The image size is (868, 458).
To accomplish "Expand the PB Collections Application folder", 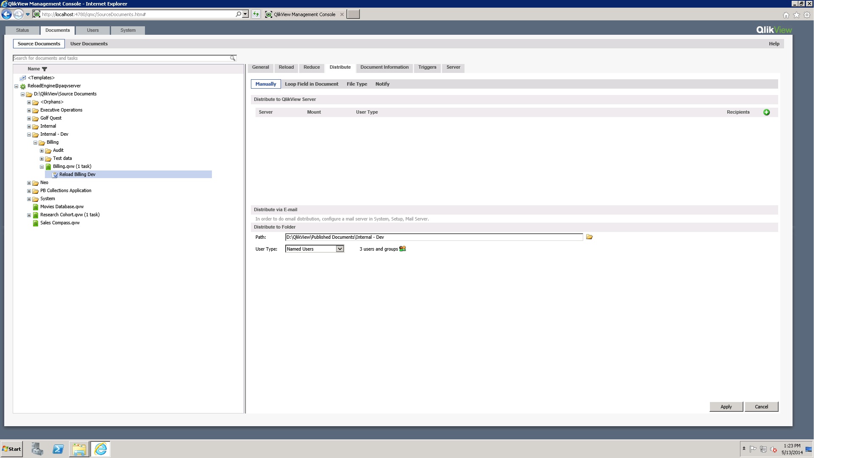I will pyautogui.click(x=29, y=191).
